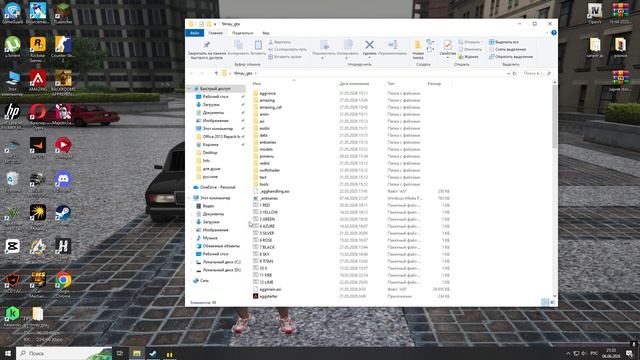This screenshot has width=640, height=360.
Task: Collapse the Этот компьютер tree node
Action: [x=189, y=198]
